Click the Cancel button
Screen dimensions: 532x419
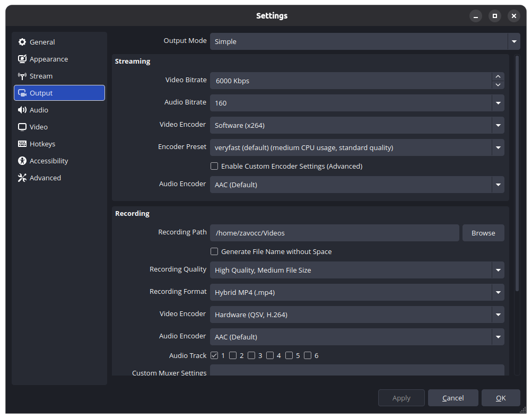coord(453,398)
